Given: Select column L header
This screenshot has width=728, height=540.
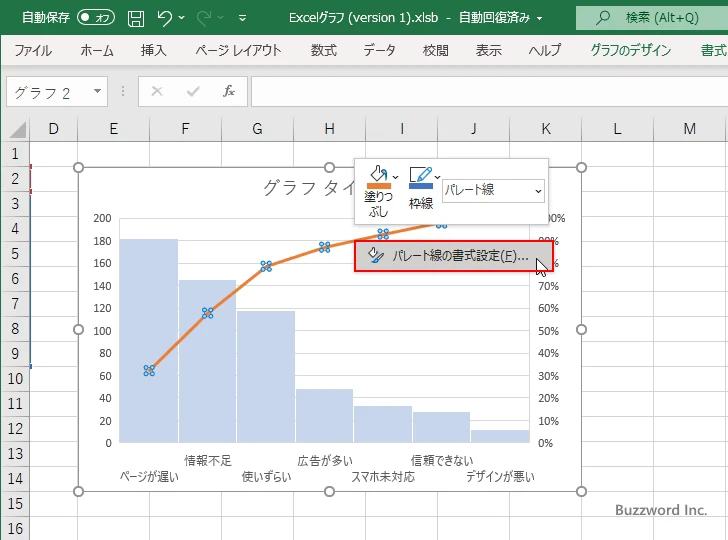Looking at the screenshot, I should 617,129.
